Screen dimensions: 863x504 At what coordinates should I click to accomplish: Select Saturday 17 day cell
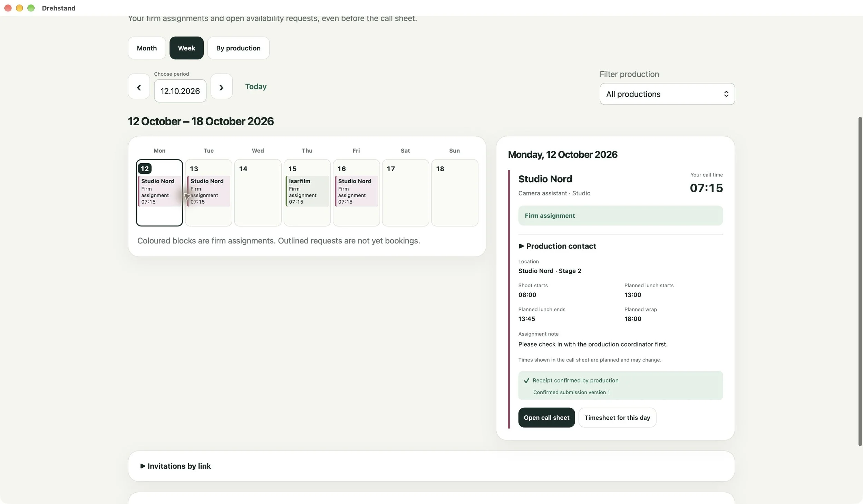[405, 193]
